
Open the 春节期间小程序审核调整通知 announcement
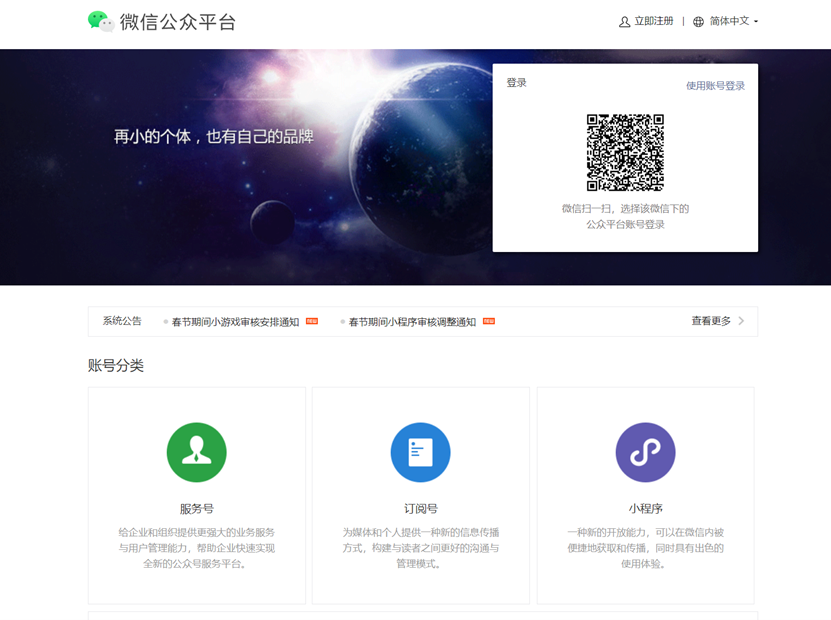point(412,322)
